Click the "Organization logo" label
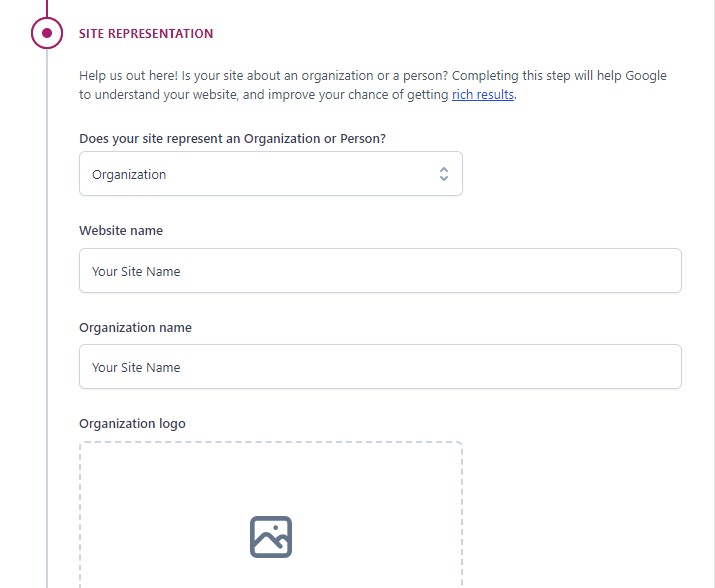The image size is (715, 588). coord(132,424)
